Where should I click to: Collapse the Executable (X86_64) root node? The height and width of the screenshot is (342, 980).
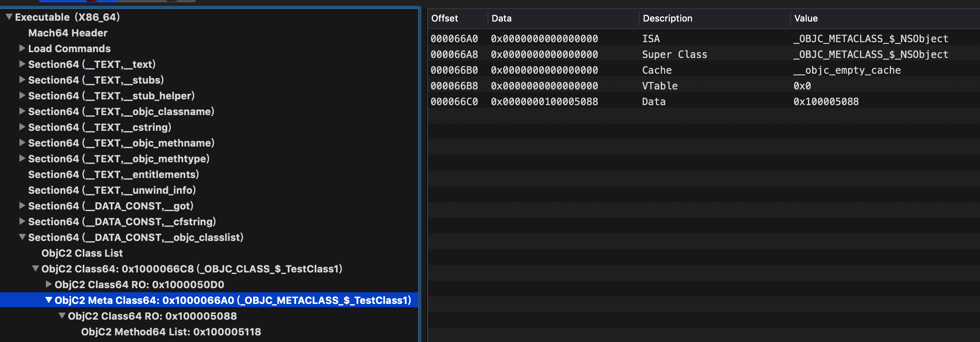pos(9,17)
